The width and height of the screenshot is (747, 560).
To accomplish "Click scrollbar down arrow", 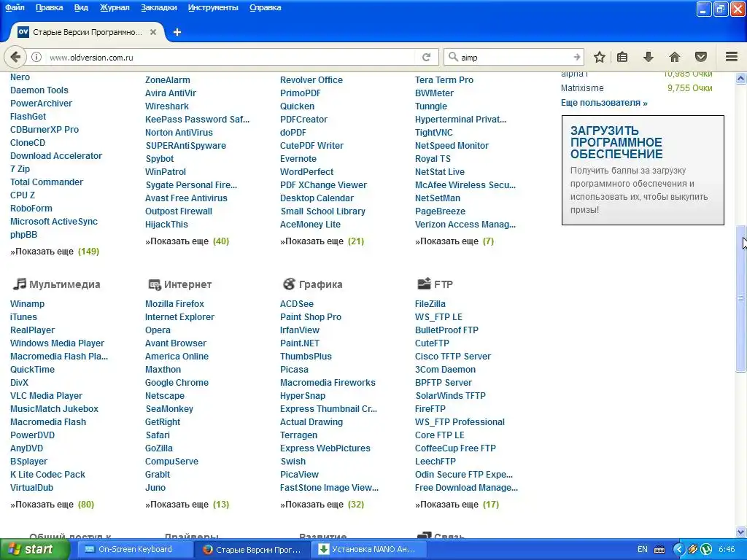I will 741,532.
